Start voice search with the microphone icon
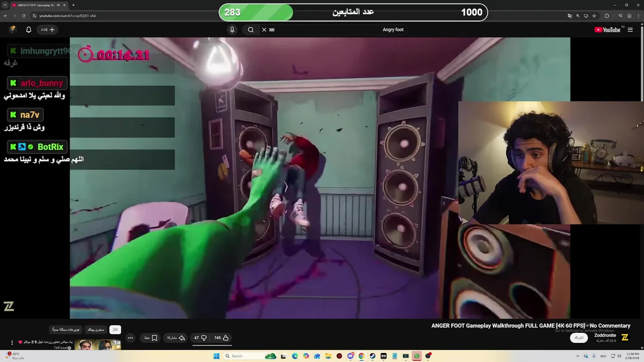This screenshot has height=362, width=644. point(232,30)
